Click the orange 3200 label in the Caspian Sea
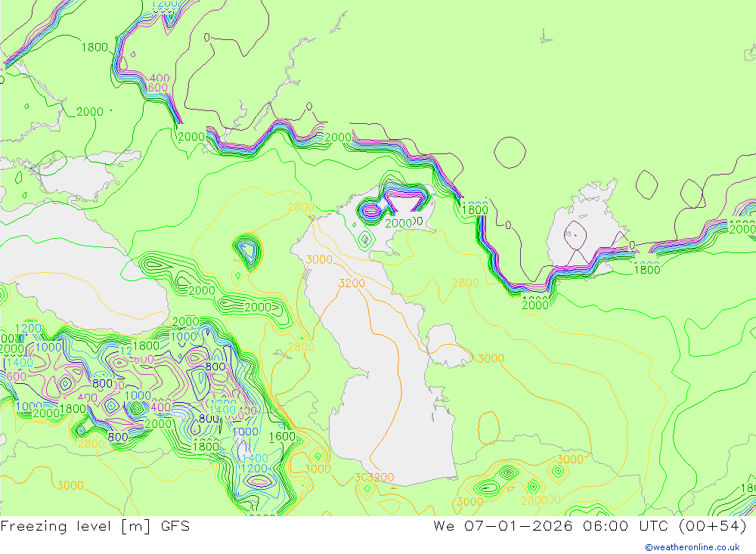 (x=352, y=283)
